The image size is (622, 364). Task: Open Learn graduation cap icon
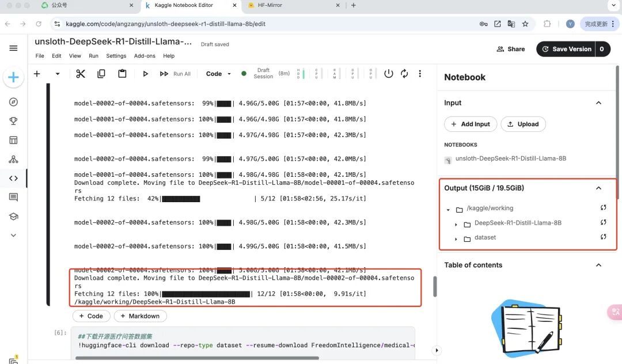[13, 216]
